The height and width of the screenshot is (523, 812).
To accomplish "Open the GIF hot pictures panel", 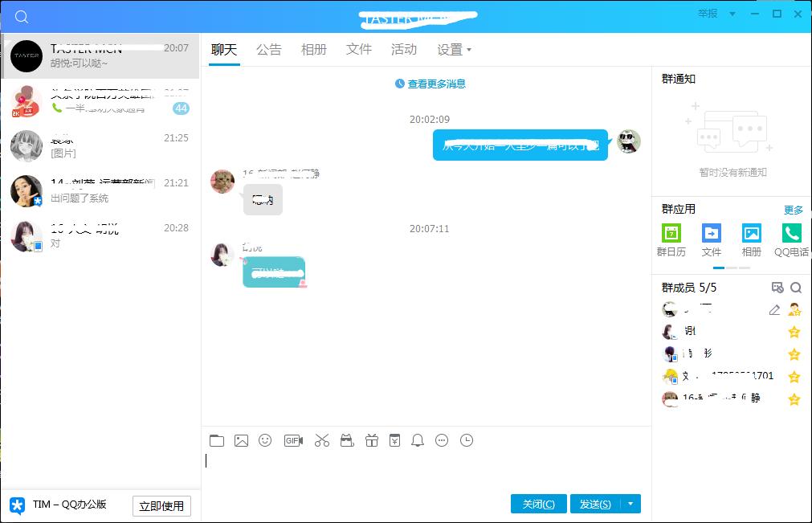I will click(292, 440).
